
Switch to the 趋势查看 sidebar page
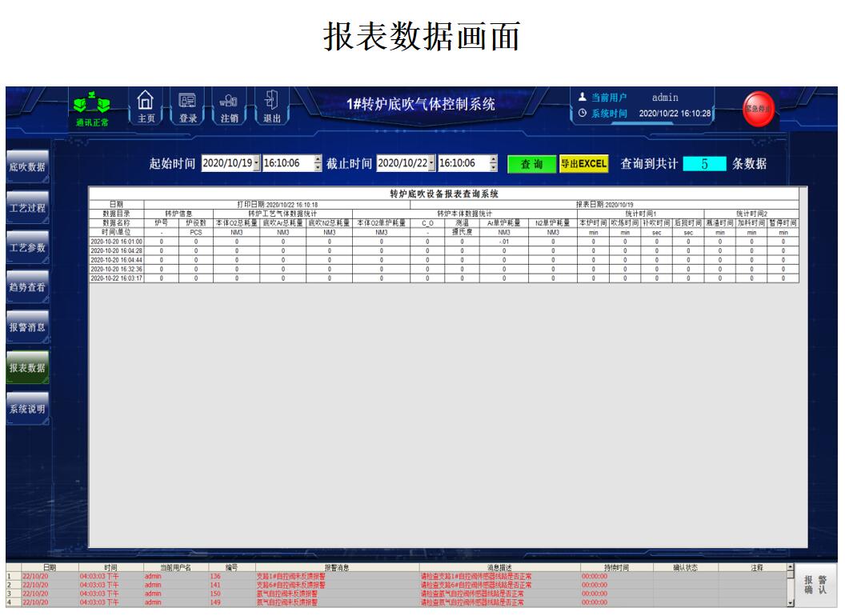pyautogui.click(x=27, y=287)
